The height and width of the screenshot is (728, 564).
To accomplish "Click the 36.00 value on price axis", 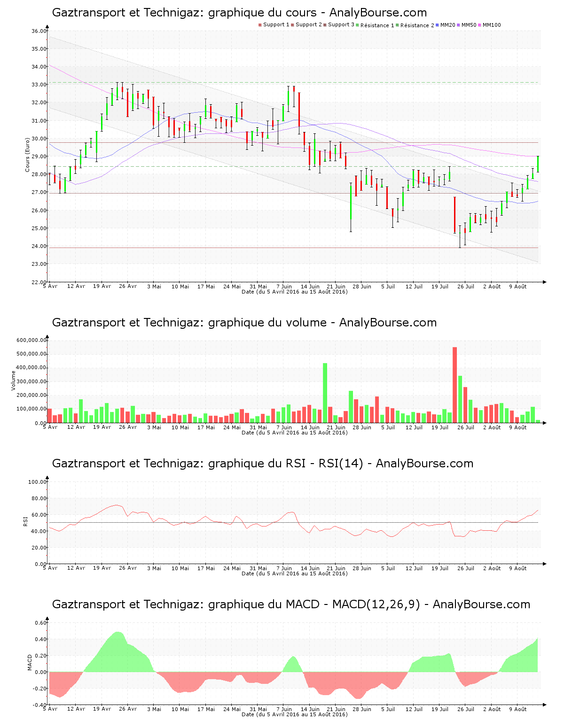I will [39, 31].
